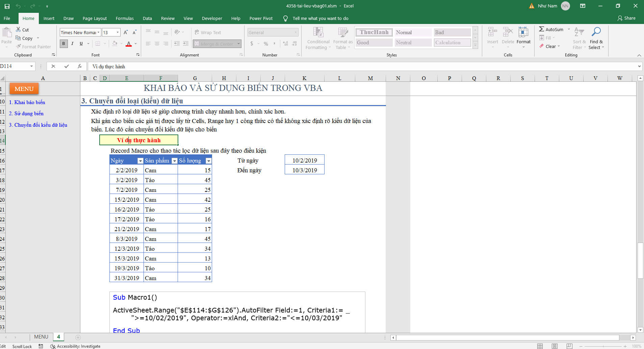644x349 pixels.
Task: Open the Số lượng filter dropdown
Action: [208, 161]
